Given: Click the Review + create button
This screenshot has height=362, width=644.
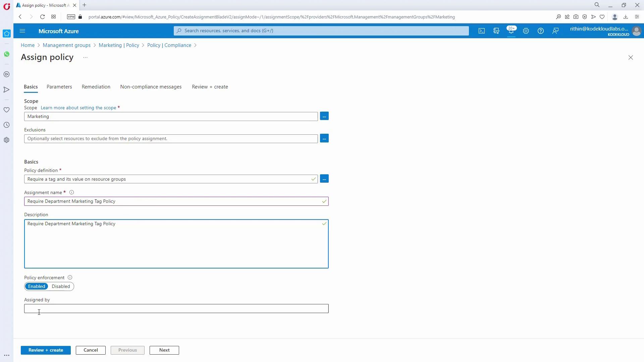Looking at the screenshot, I should click(46, 350).
